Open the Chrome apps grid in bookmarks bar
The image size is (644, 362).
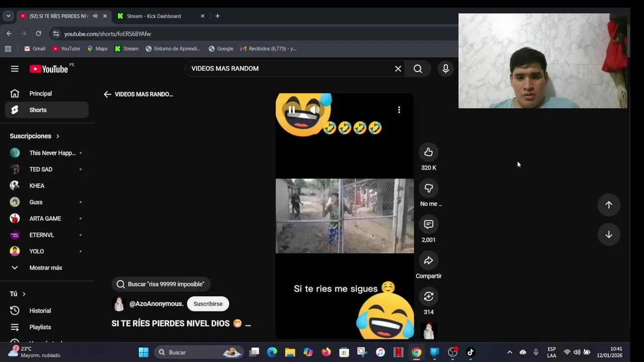[8, 49]
